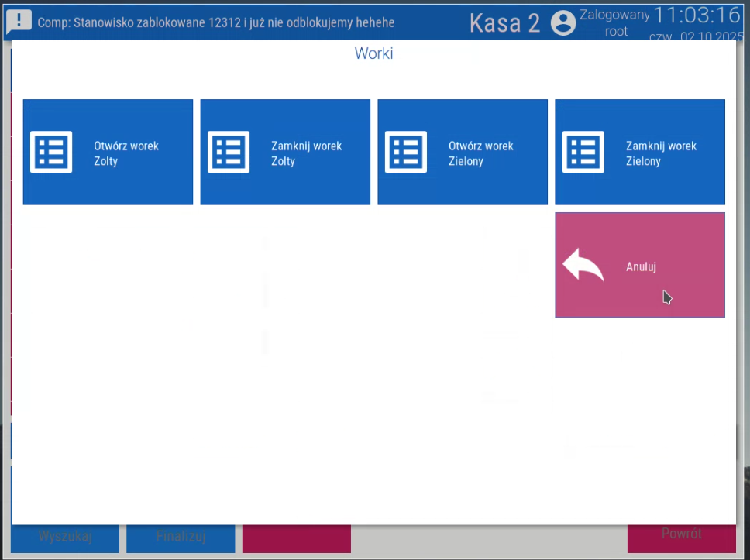This screenshot has width=750, height=560.
Task: Hit the Powrót button at bottom right
Action: point(681,534)
